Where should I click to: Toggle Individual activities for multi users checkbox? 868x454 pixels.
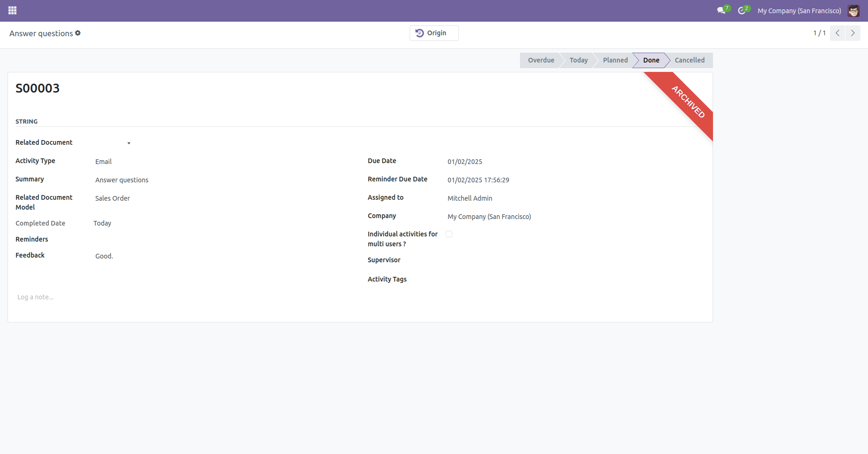tap(449, 234)
